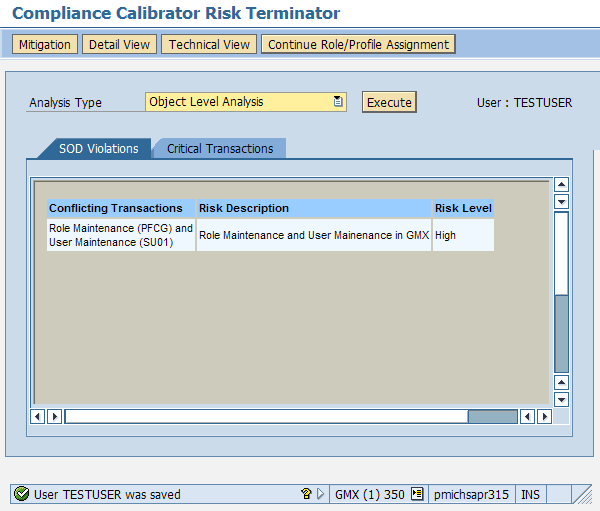
Task: Open the Mitigation button
Action: 45,45
